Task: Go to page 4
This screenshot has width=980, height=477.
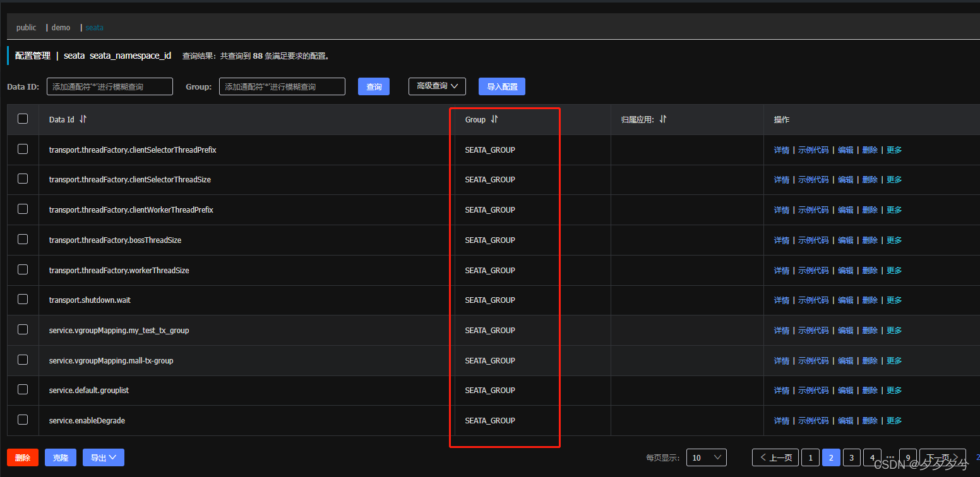Action: point(872,457)
